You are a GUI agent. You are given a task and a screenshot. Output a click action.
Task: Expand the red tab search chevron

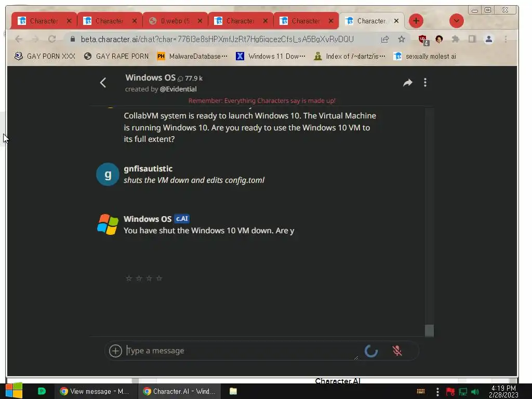[x=456, y=21]
